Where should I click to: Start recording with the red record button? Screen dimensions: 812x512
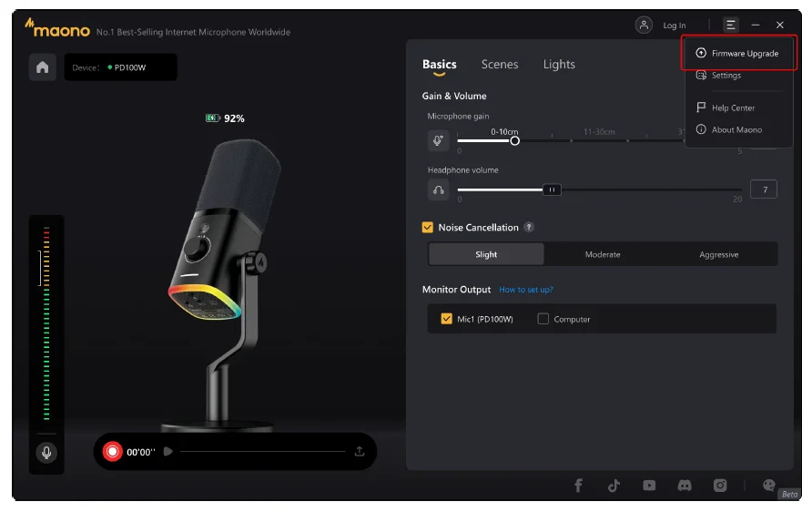coord(112,451)
